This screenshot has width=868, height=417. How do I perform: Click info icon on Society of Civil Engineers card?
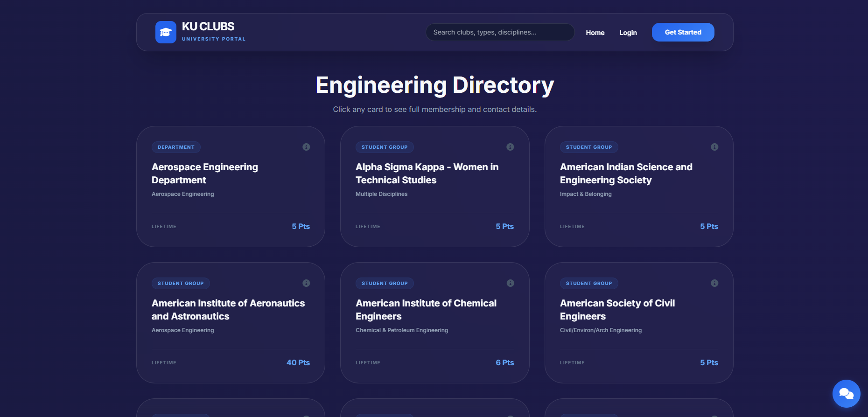coord(714,283)
